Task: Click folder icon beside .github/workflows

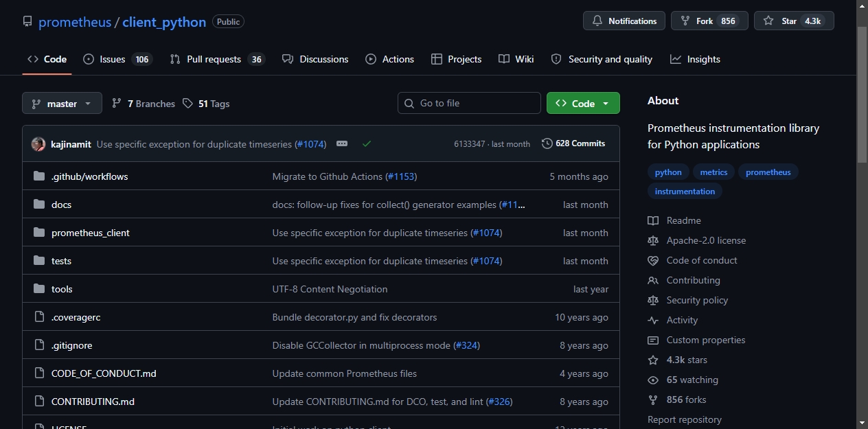Action: (x=39, y=176)
